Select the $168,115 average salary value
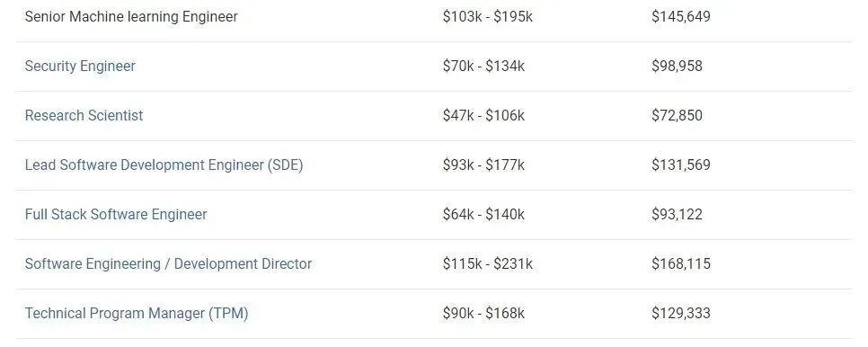The image size is (868, 347). (681, 263)
